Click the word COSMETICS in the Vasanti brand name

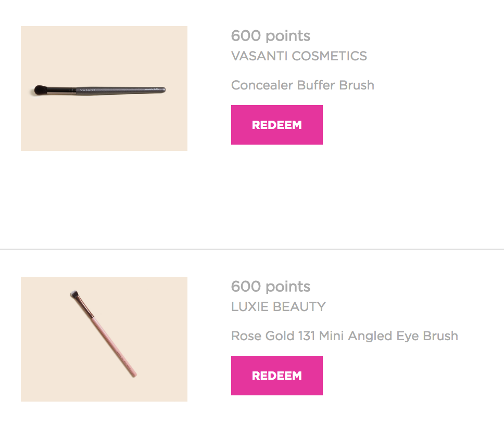pos(329,56)
